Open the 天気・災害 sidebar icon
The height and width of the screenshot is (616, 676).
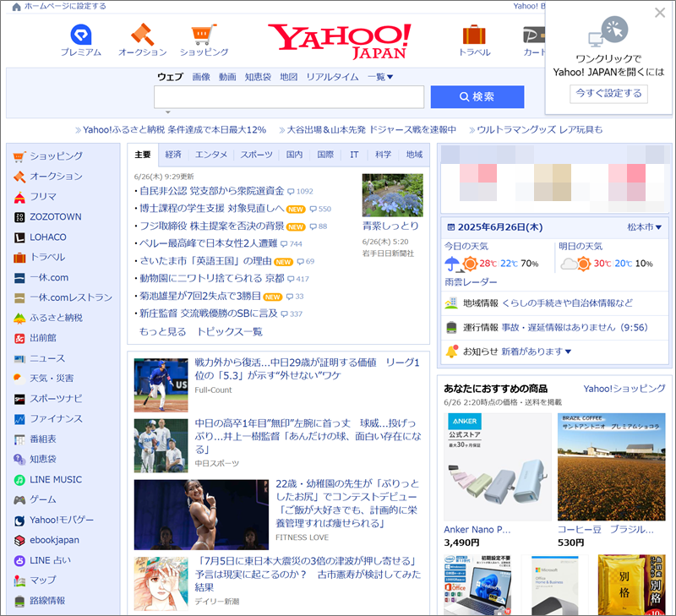(x=19, y=379)
